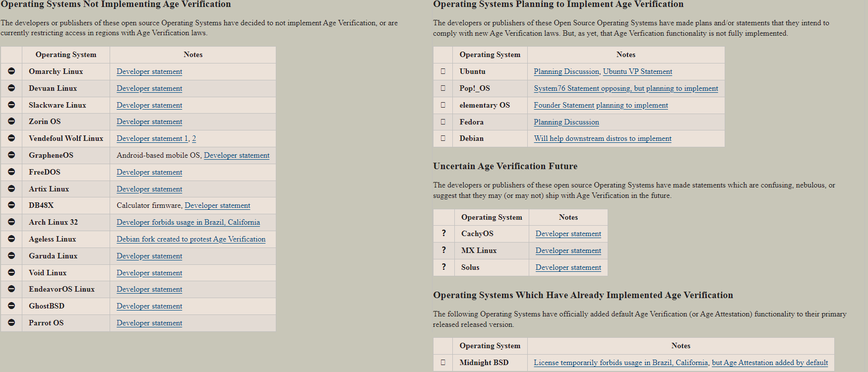The height and width of the screenshot is (372, 868).
Task: Open Vendefoul Wolf Linux's Developer statement 1
Action: (x=152, y=138)
